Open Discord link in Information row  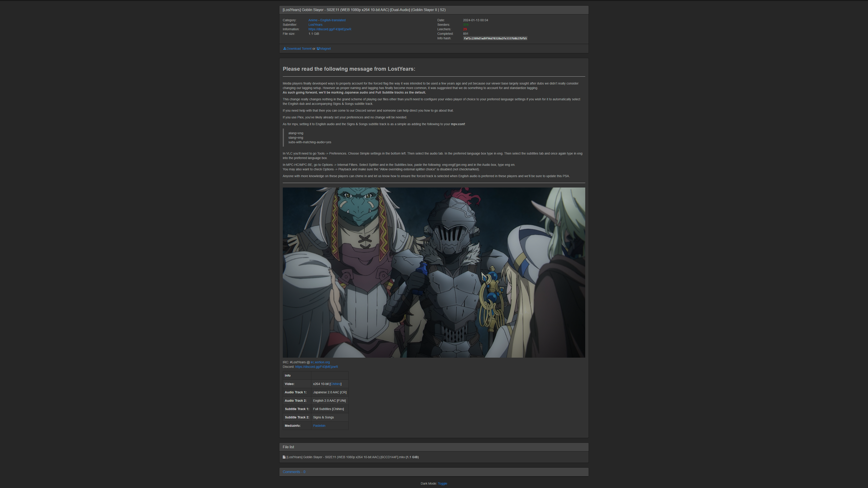330,29
